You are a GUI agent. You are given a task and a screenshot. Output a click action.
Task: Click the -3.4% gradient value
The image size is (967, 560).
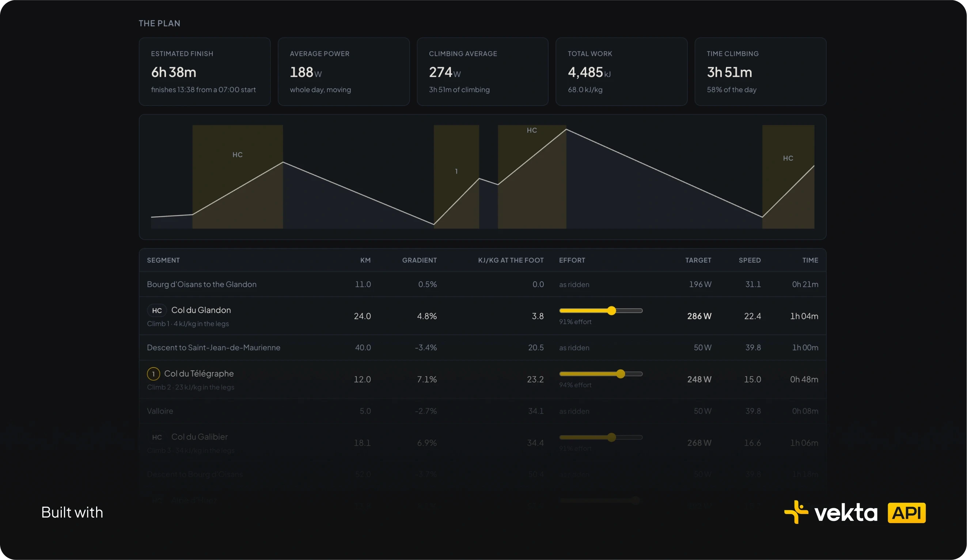[x=425, y=347]
